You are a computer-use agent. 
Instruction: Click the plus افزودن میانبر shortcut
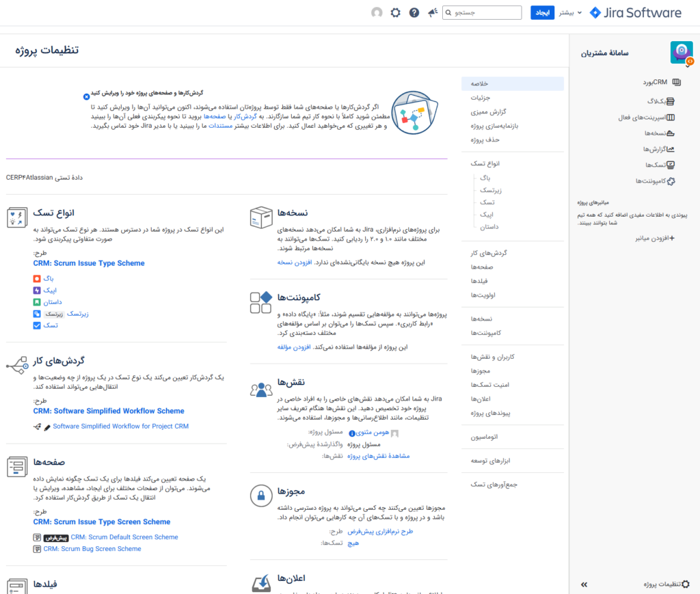point(655,239)
